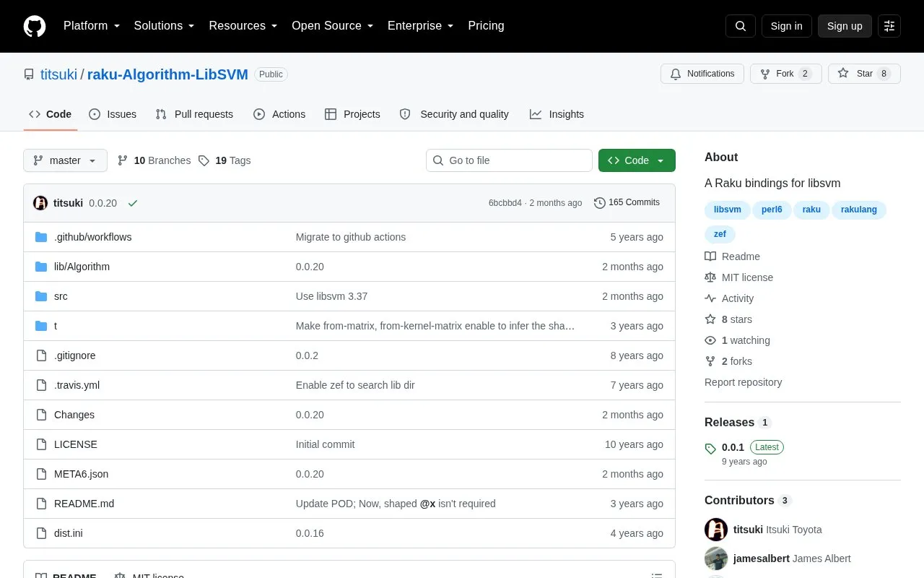
Task: Click the 0.0.1 release tag icon
Action: tap(710, 448)
